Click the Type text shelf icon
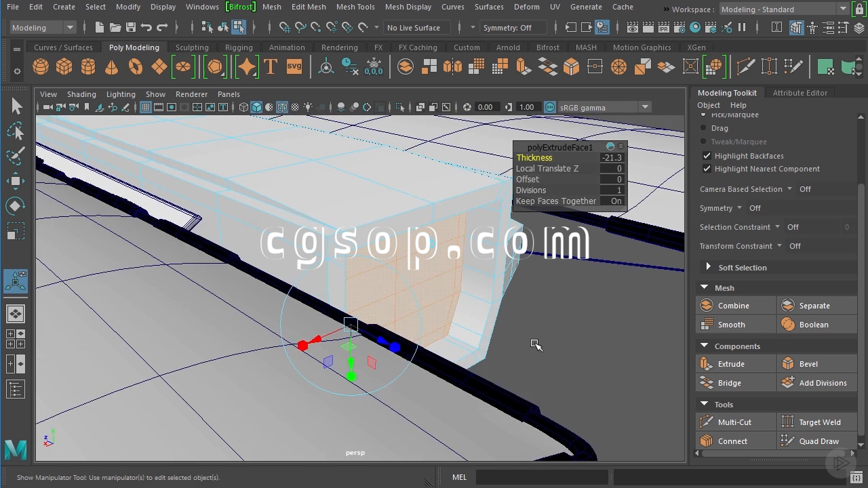The width and height of the screenshot is (868, 488). coord(271,67)
